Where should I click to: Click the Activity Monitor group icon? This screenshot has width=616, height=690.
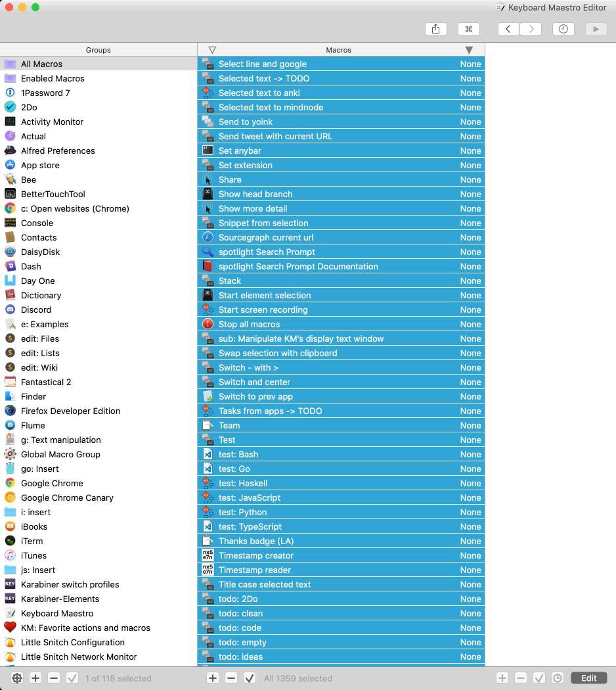(10, 122)
